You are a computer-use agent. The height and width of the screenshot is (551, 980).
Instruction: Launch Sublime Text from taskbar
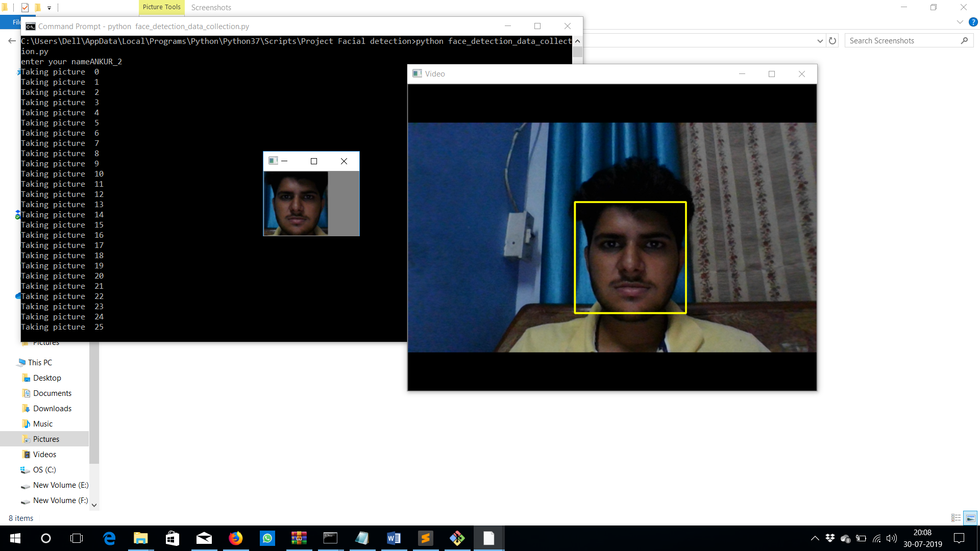pyautogui.click(x=425, y=538)
